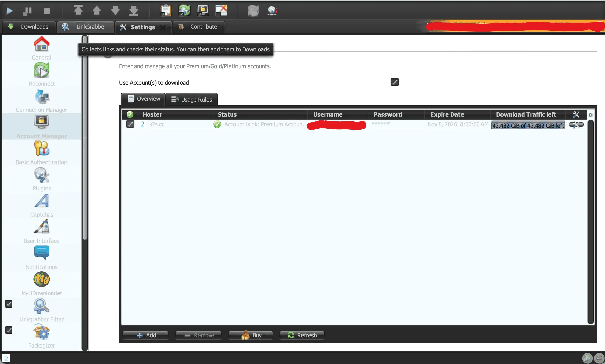Select the Overview tab
Viewport: 605px width, 364px height.
(x=143, y=99)
